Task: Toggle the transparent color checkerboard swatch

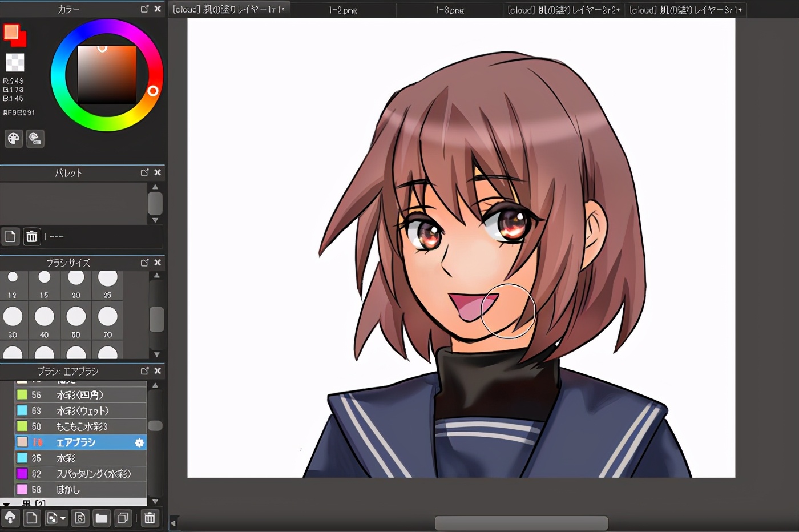Action: click(15, 62)
